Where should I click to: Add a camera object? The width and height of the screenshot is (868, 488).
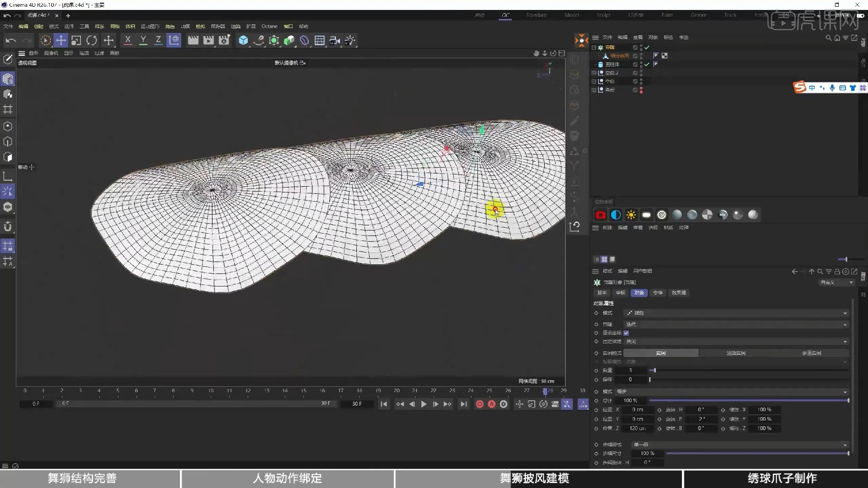point(335,41)
